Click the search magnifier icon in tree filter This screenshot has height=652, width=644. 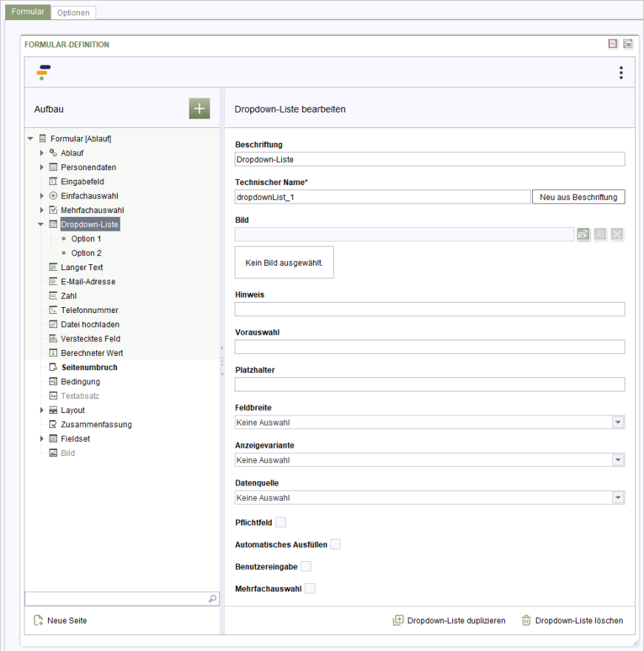tap(212, 599)
